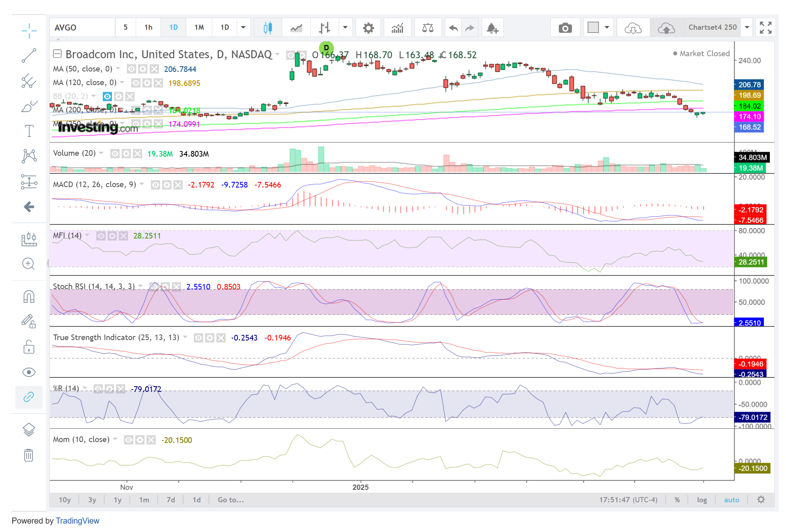
Task: Toggle auto scale at bottom right
Action: coord(731,500)
